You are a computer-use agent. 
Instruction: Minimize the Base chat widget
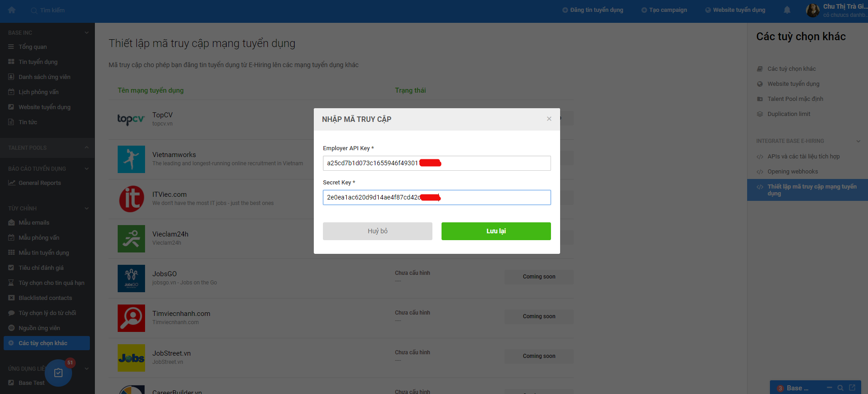pos(829,388)
